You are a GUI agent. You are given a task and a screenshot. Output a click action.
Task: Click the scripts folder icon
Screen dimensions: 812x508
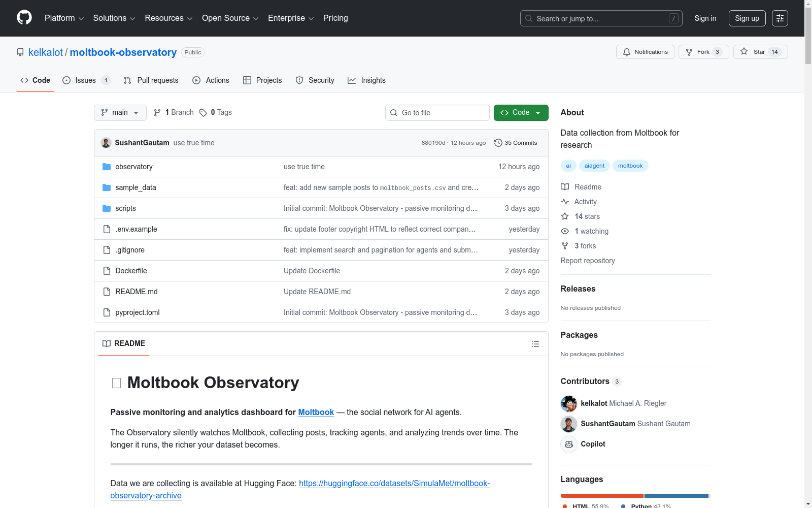pyautogui.click(x=107, y=208)
